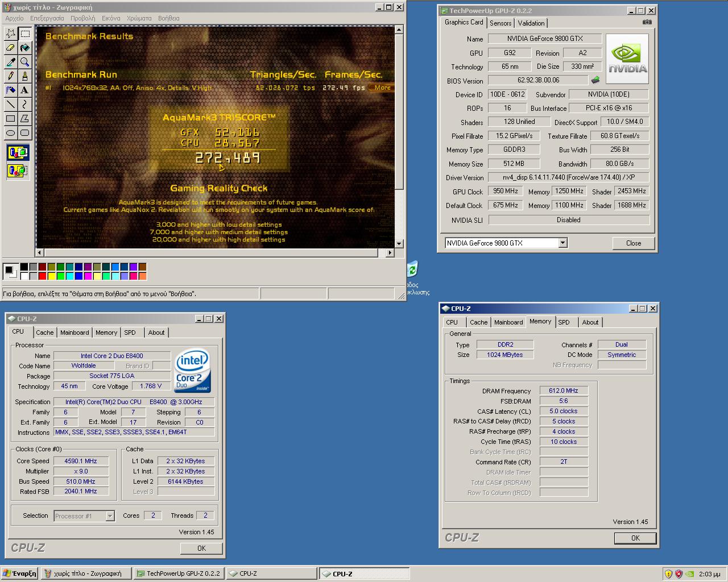This screenshot has width=728, height=582.
Task: Pick the yellow color swatch in Paint palette
Action: pyautogui.click(x=52, y=276)
